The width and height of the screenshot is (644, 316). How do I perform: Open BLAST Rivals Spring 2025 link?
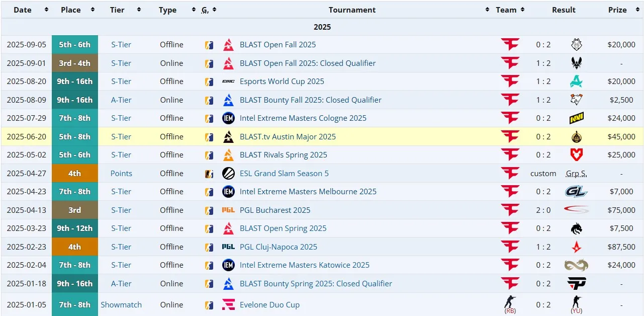coord(284,155)
